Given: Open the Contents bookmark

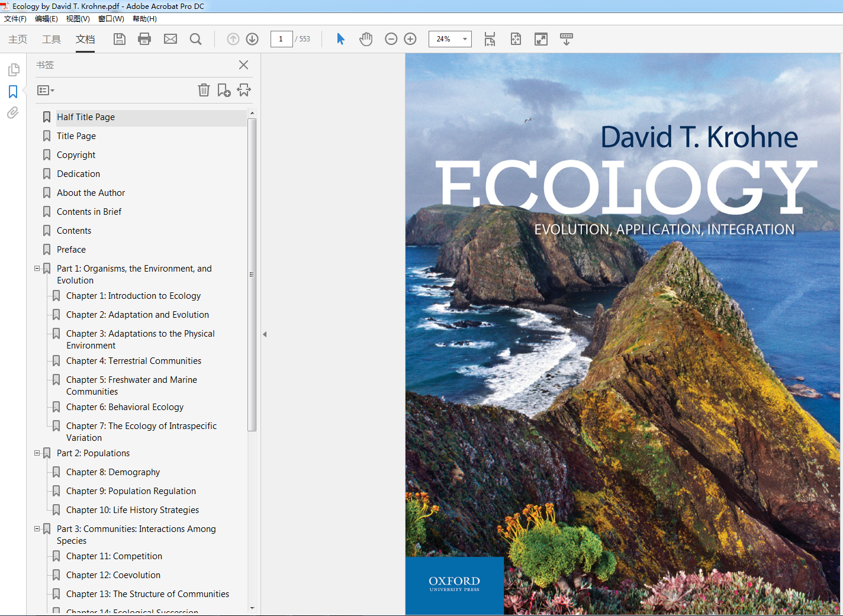Looking at the screenshot, I should (x=74, y=231).
